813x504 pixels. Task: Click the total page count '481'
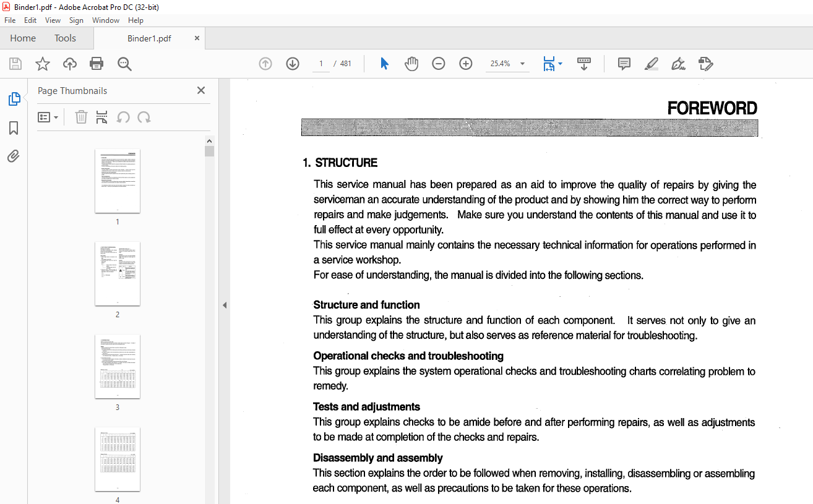click(346, 64)
